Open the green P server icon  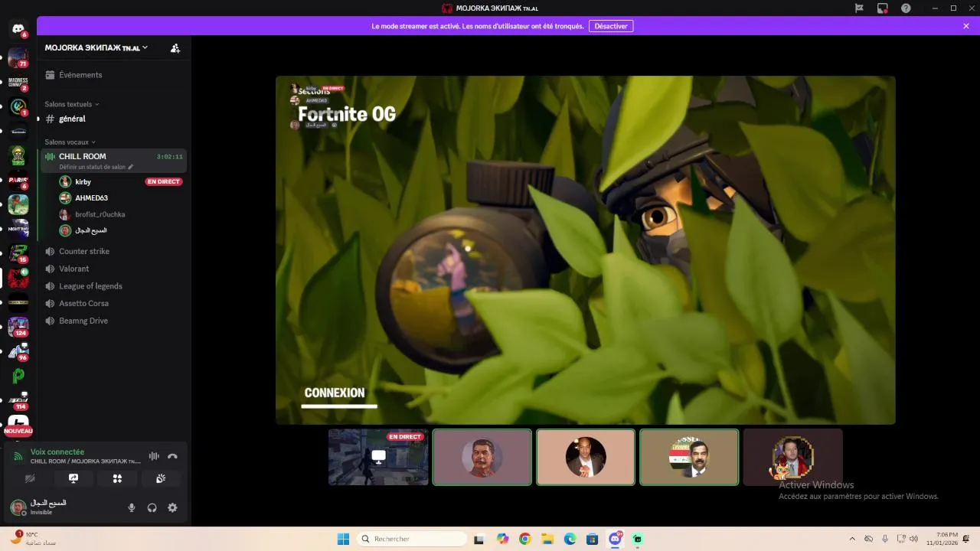point(18,376)
